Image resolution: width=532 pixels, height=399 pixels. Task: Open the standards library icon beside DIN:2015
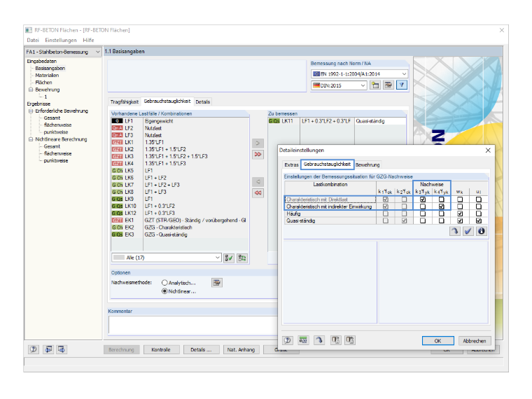click(375, 85)
